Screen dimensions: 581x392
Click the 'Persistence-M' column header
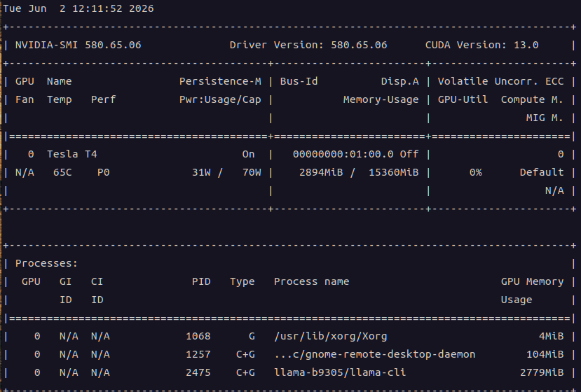pyautogui.click(x=220, y=81)
